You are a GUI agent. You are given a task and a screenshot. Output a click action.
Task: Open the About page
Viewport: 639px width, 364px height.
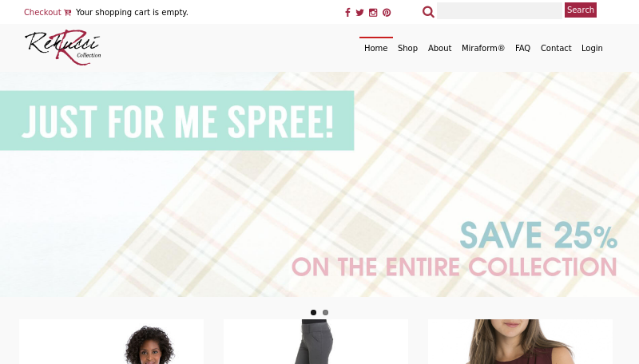pyautogui.click(x=439, y=48)
